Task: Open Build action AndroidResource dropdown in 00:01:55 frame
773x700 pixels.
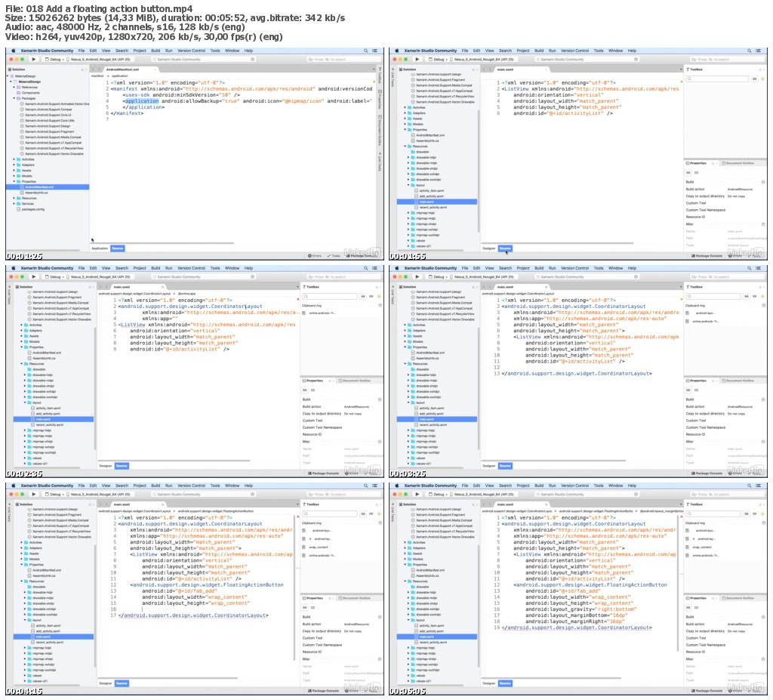Action: (740, 189)
